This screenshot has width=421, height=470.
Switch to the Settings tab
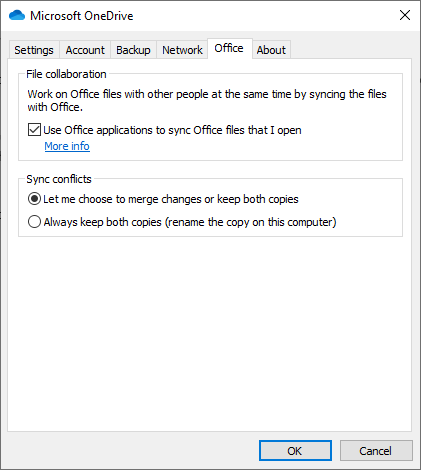34,50
